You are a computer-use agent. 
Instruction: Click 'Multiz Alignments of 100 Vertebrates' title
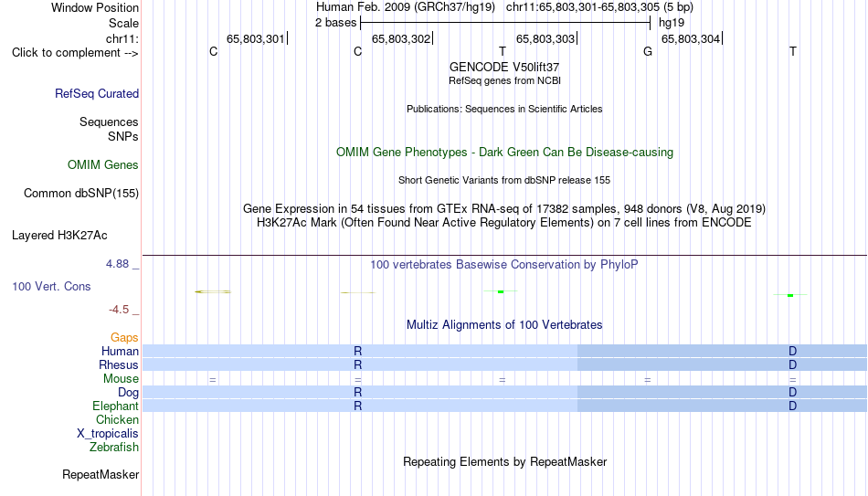[x=504, y=325]
